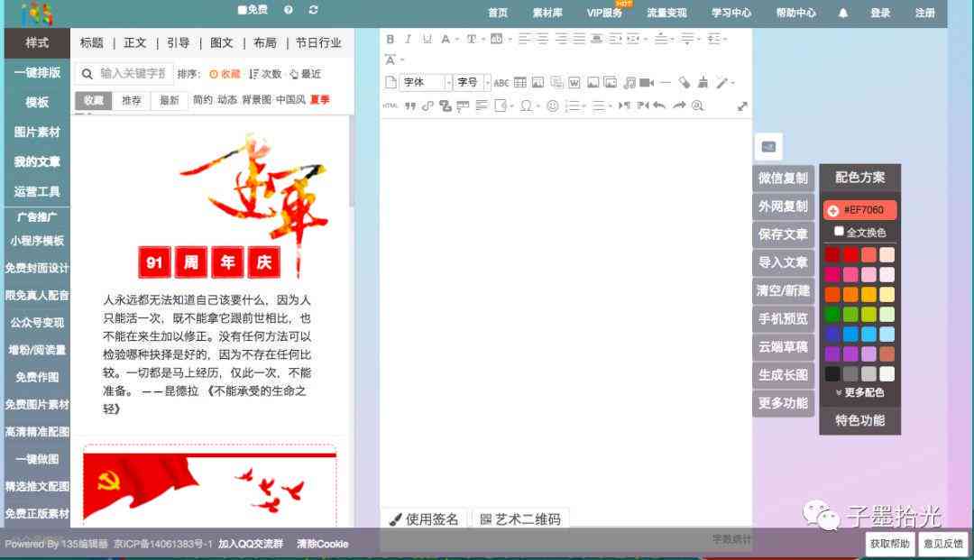
Task: Clear formatting with the broom icon
Action: pyautogui.click(x=703, y=82)
